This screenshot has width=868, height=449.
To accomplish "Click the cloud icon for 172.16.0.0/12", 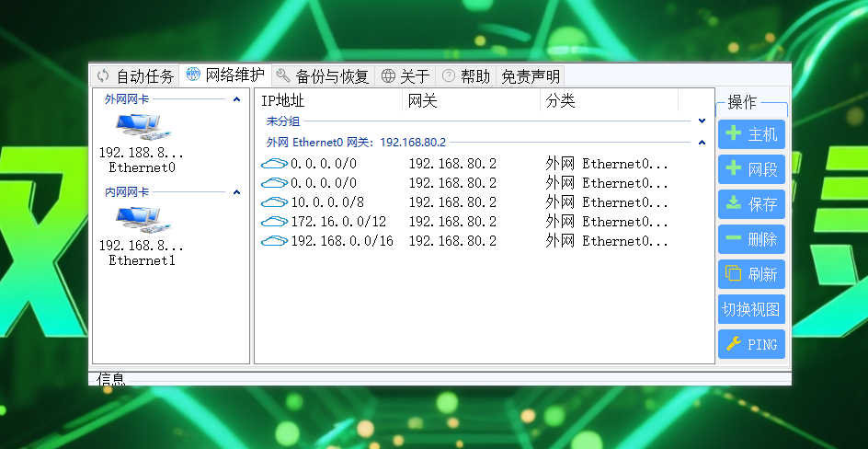I will pos(275,222).
